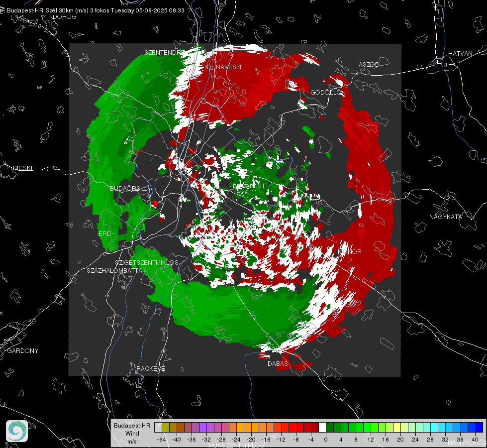Click the BUDAPEST label at radar center
Image resolution: width=487 pixels, height=448 pixels.
pos(249,186)
